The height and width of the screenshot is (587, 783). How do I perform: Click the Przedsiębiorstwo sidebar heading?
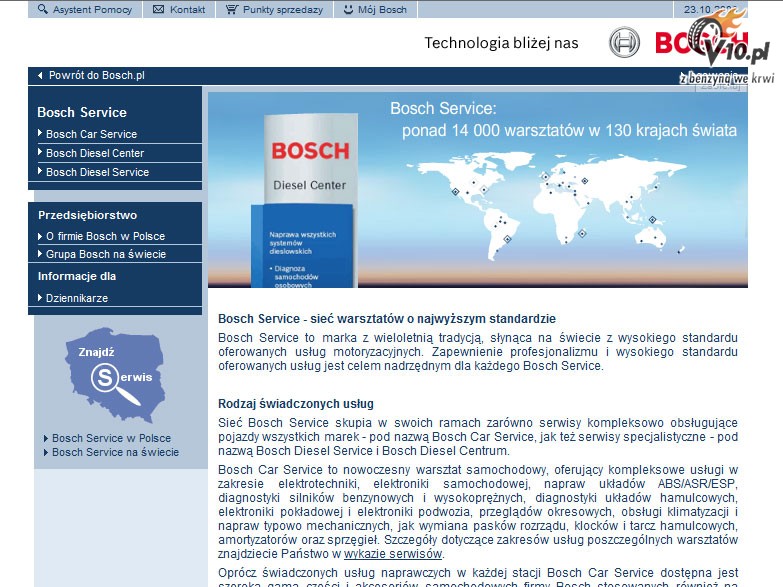pos(87,215)
